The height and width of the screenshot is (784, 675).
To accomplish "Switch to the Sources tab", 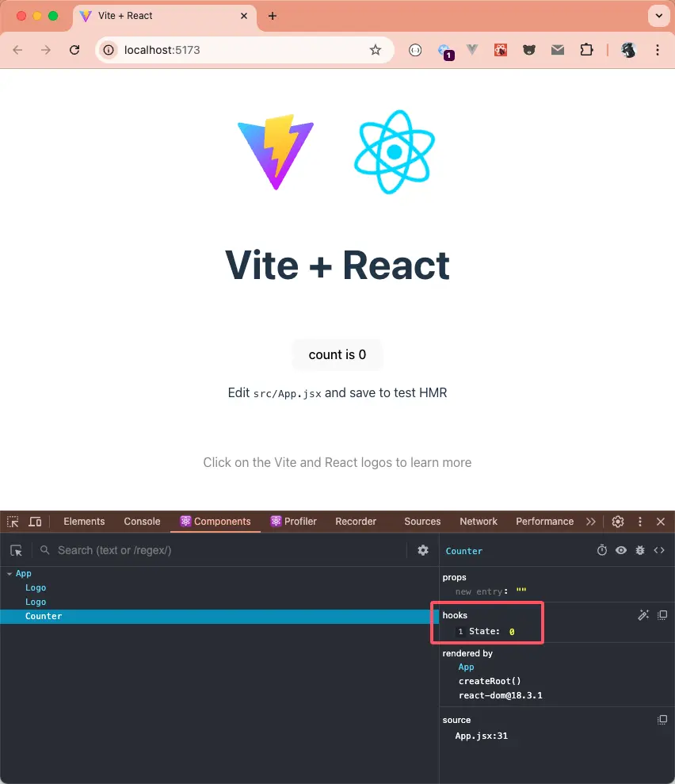I will click(x=422, y=522).
